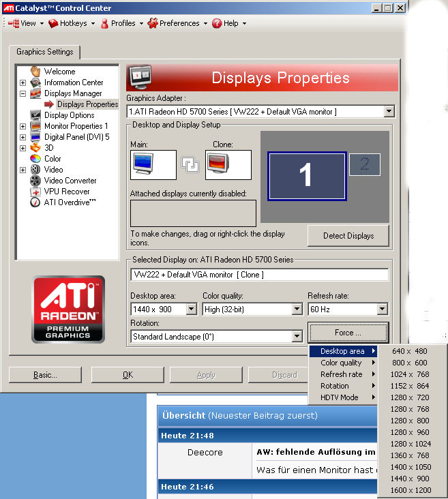This screenshot has width=448, height=499.
Task: Select the Monitor Properties 1 icon
Action: coord(35,126)
